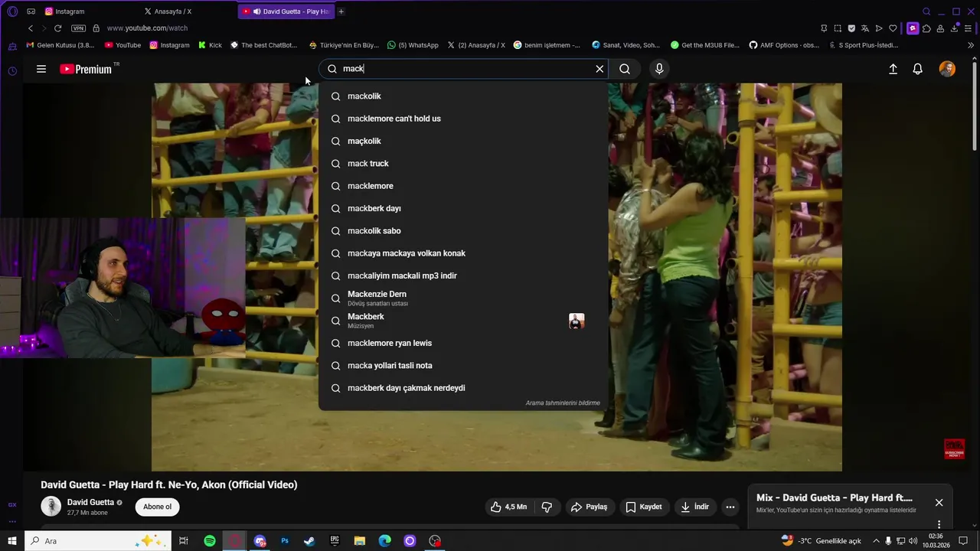The image size is (980, 551).
Task: Start voice search with the microphone
Action: (659, 69)
